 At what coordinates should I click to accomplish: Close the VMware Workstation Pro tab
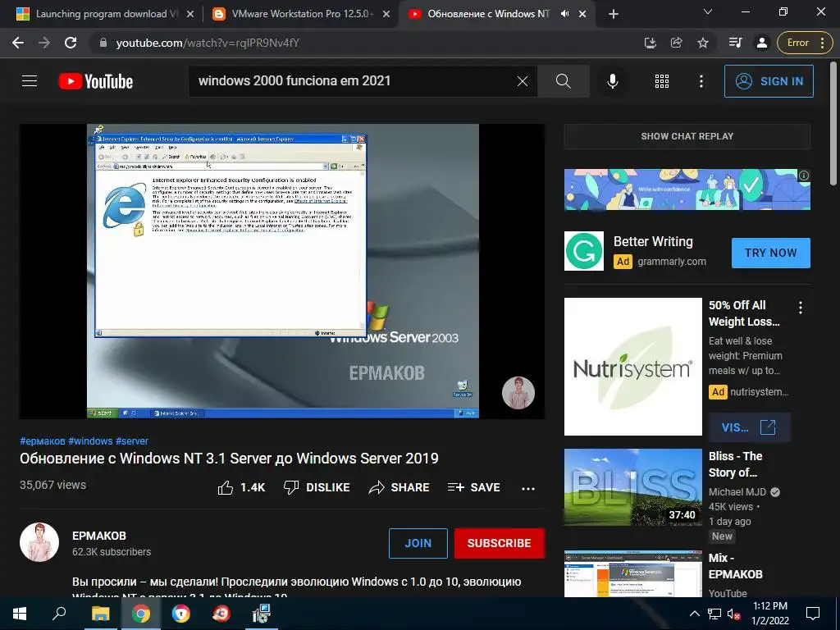click(386, 15)
